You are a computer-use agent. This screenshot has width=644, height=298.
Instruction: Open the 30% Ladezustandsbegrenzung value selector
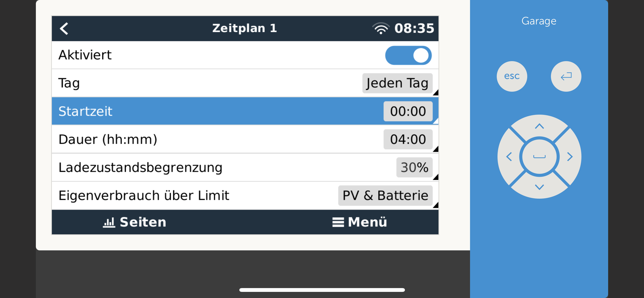[x=414, y=167]
